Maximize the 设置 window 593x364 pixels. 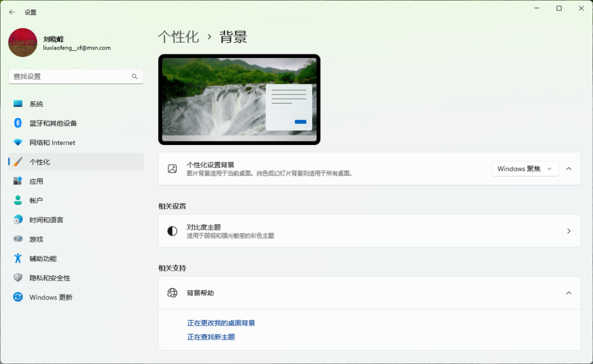559,8
